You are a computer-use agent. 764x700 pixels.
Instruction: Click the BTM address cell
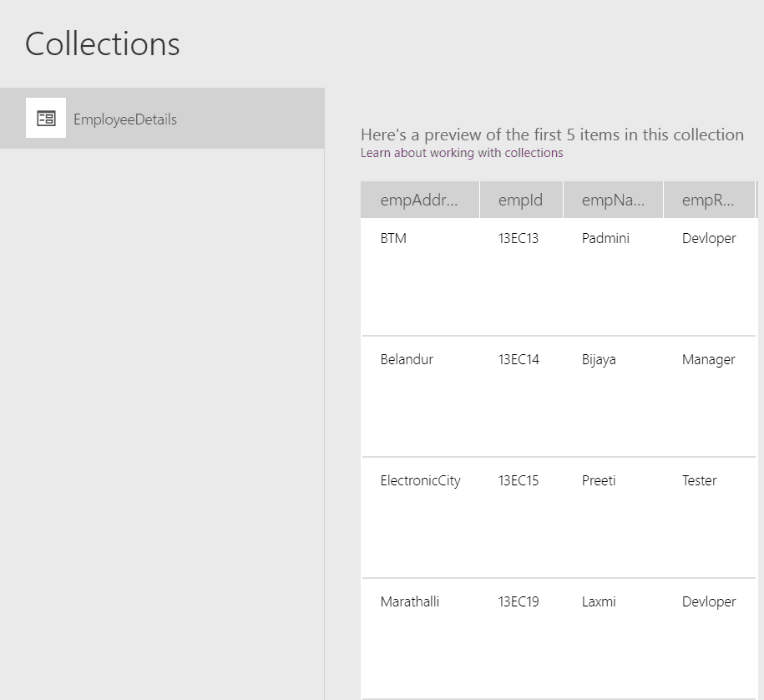click(393, 238)
